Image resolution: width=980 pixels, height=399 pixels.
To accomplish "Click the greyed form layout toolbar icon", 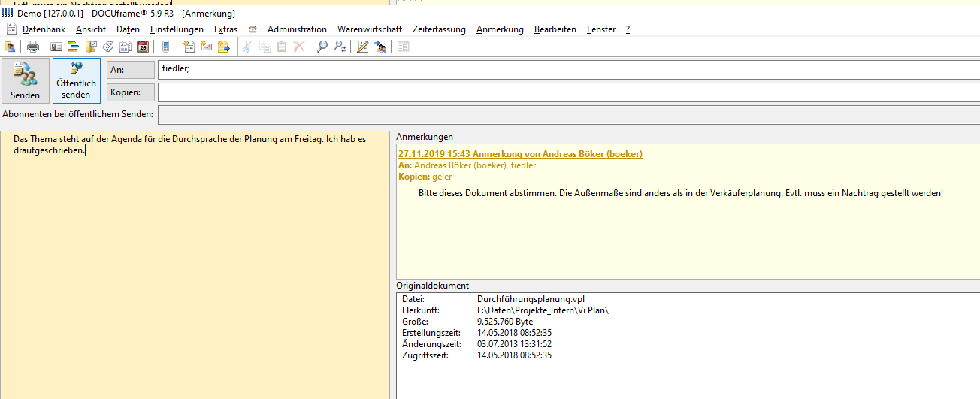I will [x=403, y=47].
